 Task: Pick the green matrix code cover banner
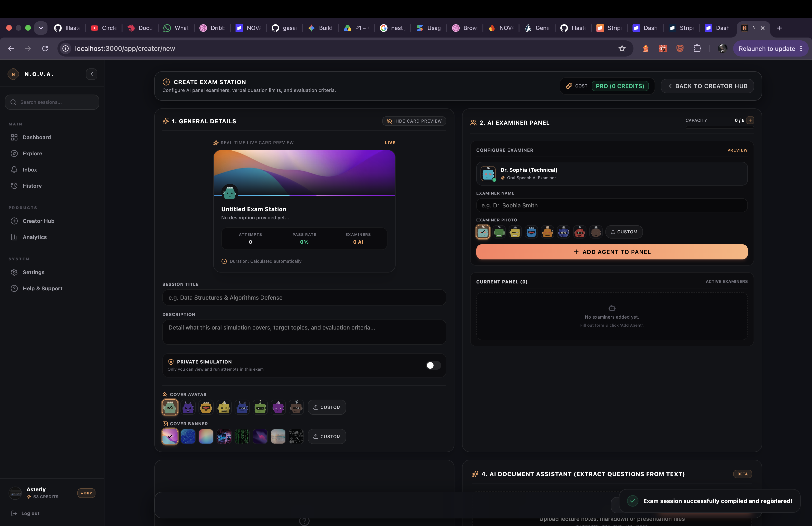click(242, 437)
